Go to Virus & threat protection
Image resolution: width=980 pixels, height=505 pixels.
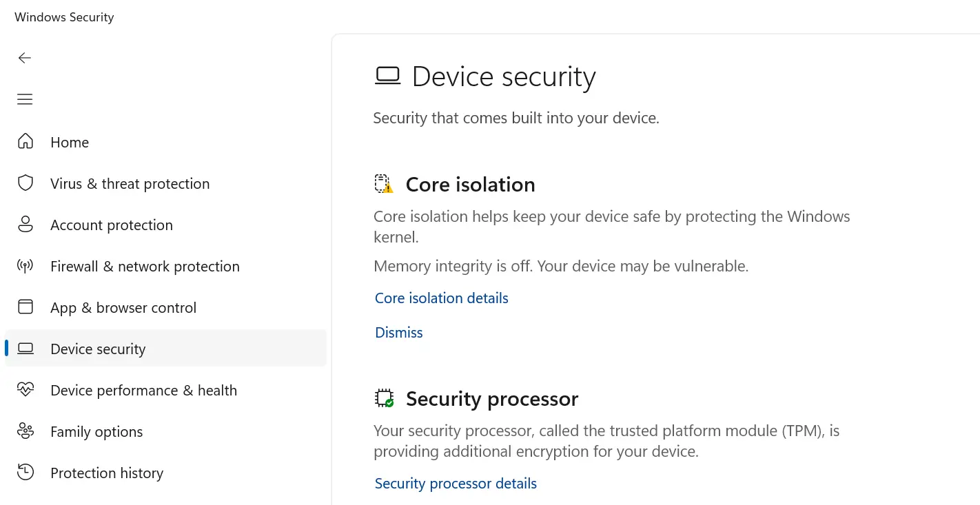(130, 183)
